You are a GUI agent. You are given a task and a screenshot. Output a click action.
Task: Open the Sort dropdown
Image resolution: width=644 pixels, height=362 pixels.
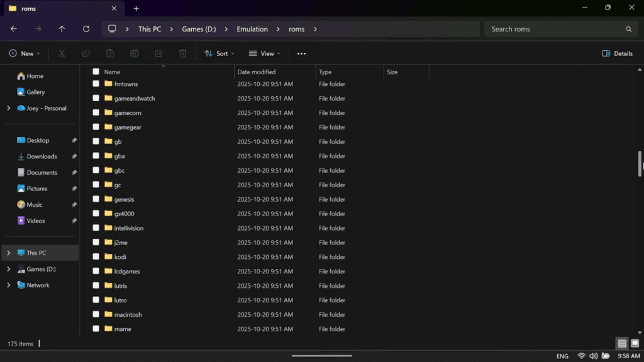[219, 53]
